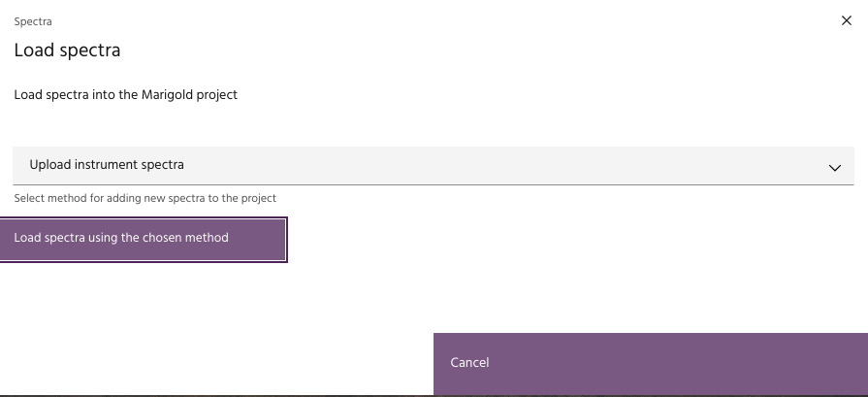Click the downward chevron beside Upload instrument spectra
Screen dimensions: 868x397
834,167
